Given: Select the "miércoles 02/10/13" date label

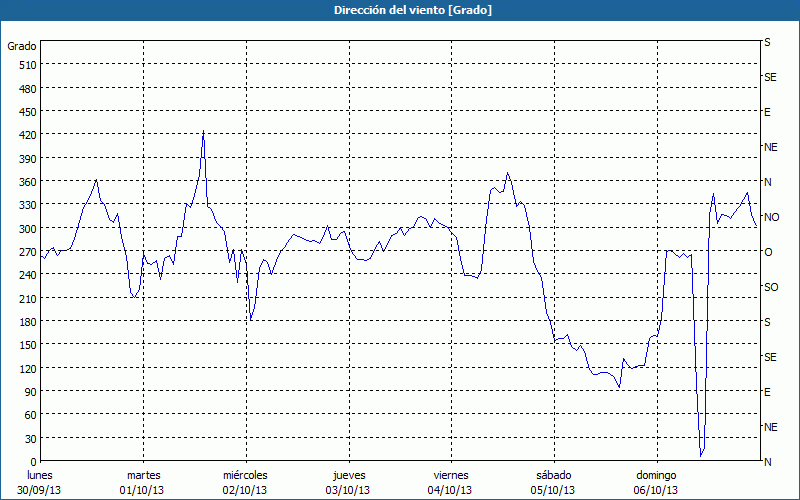Looking at the screenshot, I should point(245,482).
